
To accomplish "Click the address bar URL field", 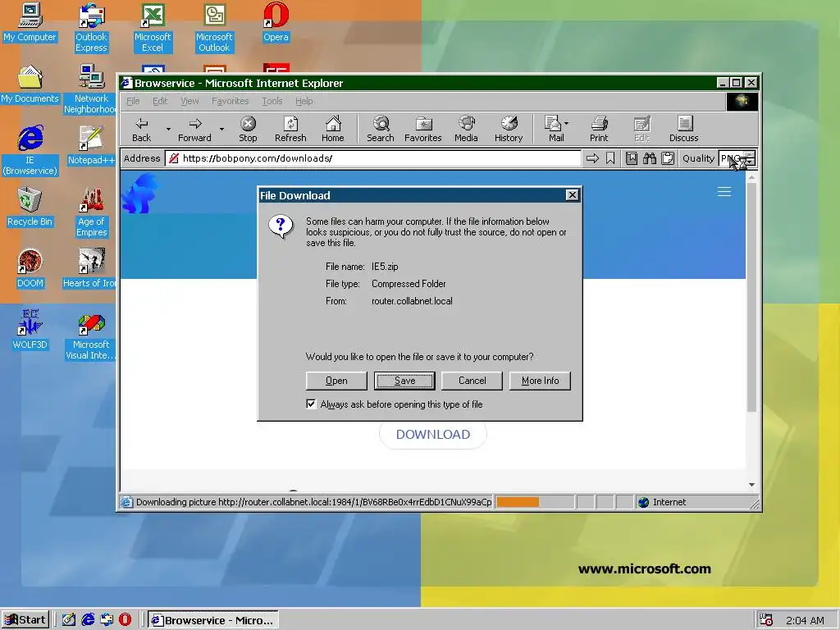I will pos(373,158).
